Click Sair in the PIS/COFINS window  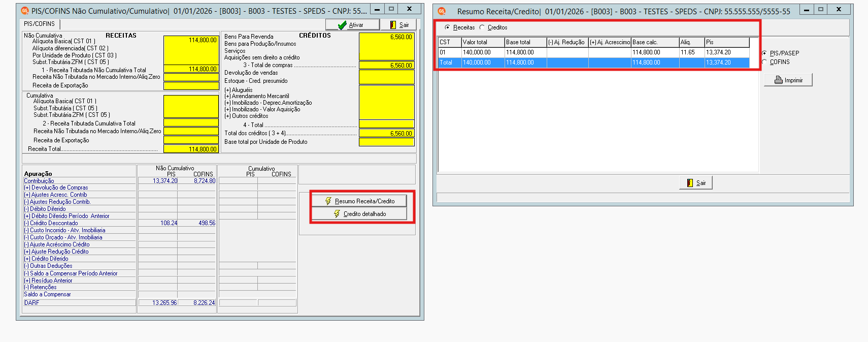pyautogui.click(x=399, y=24)
